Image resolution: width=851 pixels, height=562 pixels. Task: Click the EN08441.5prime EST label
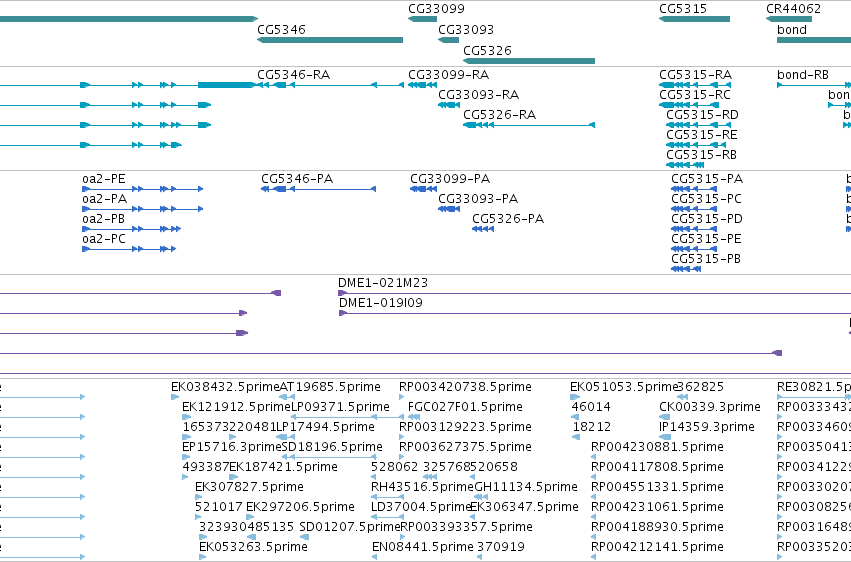[x=423, y=547]
